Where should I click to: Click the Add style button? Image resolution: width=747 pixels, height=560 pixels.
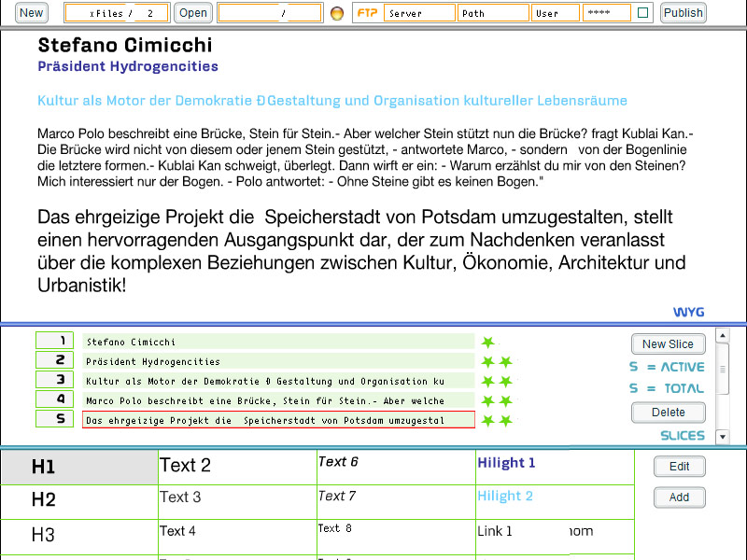[x=679, y=497]
